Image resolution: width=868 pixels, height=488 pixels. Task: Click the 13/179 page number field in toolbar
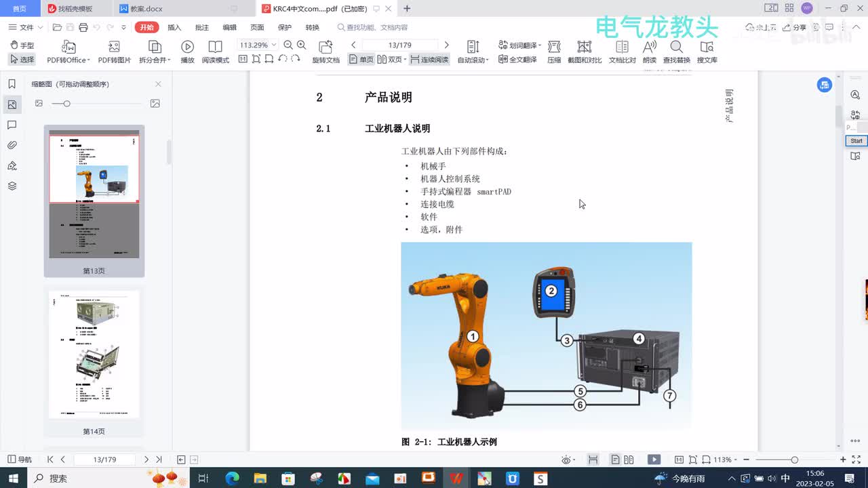[400, 45]
